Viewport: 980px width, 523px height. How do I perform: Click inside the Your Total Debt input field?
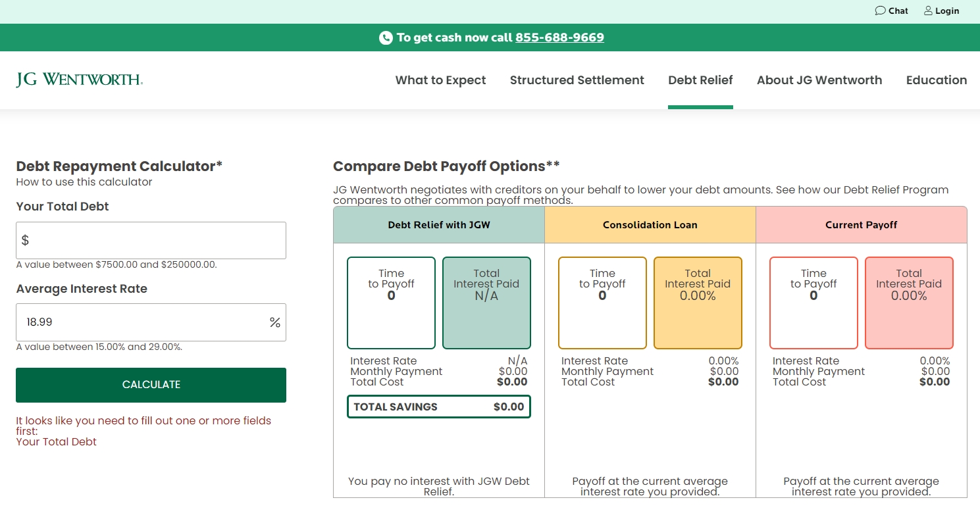coord(151,240)
